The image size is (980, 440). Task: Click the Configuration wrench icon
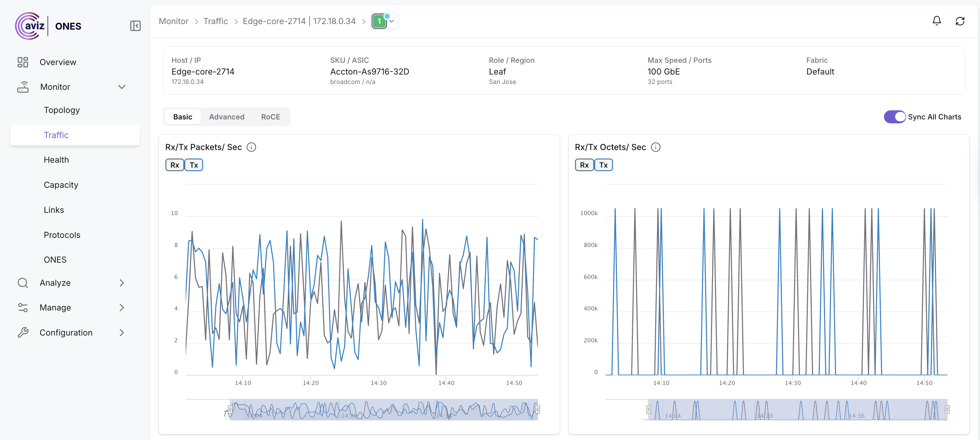23,332
